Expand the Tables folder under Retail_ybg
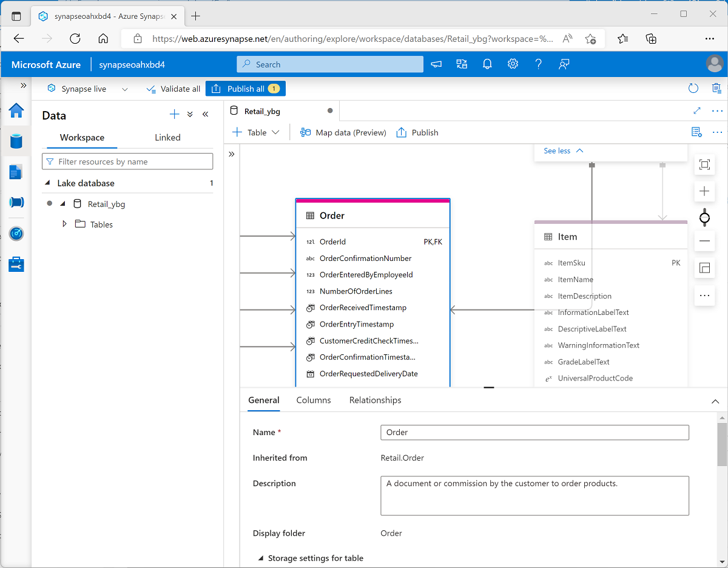The width and height of the screenshot is (728, 568). pyautogui.click(x=64, y=224)
